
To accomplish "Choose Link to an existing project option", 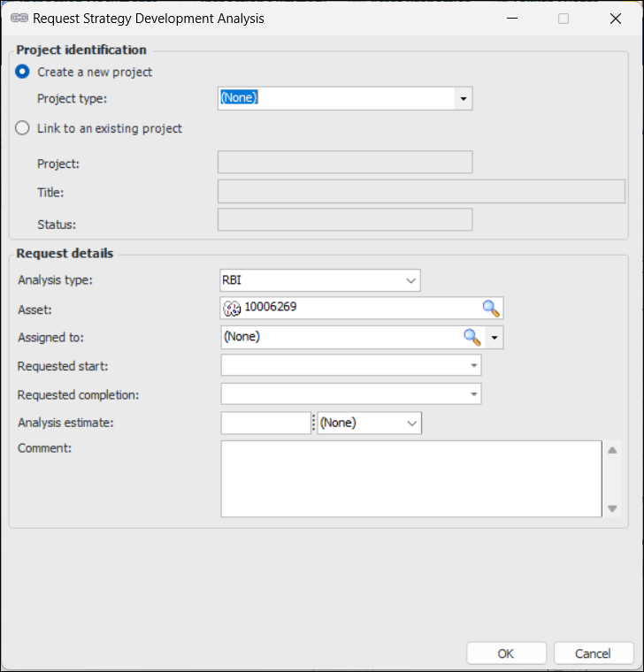I will 23,128.
